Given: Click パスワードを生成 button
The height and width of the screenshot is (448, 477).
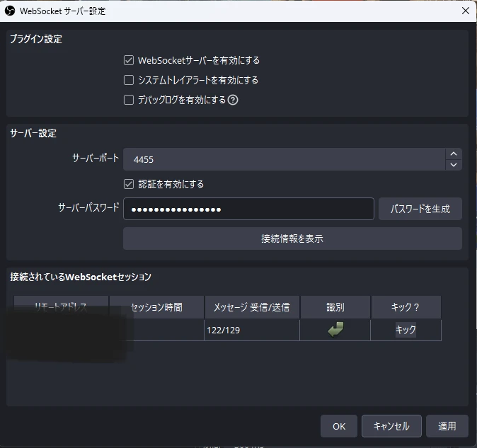Looking at the screenshot, I should [420, 209].
